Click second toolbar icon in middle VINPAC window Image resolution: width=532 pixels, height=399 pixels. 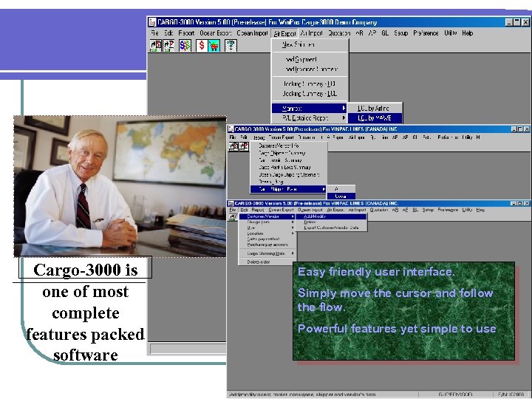click(244, 146)
